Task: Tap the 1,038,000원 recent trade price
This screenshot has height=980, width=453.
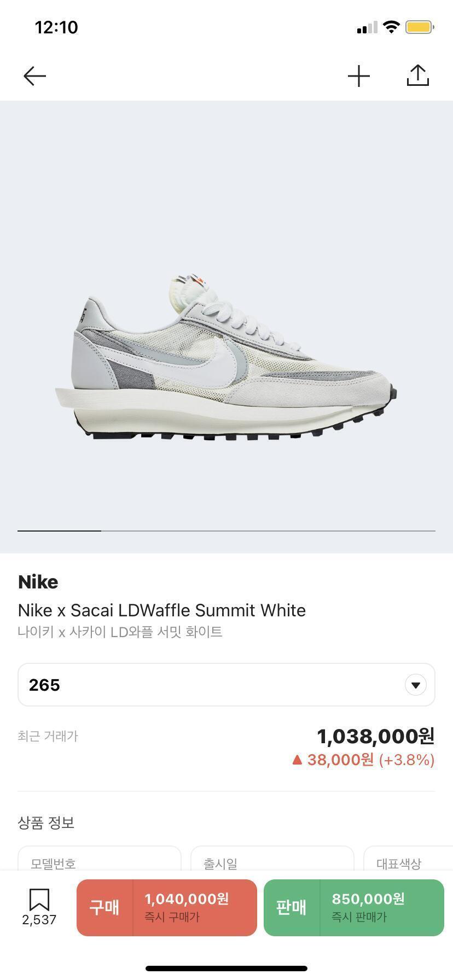Action: pyautogui.click(x=375, y=736)
